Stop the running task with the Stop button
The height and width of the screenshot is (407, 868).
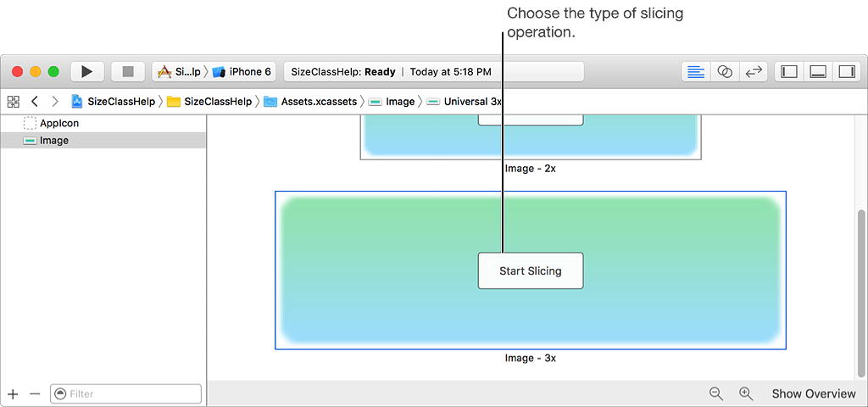tap(128, 71)
